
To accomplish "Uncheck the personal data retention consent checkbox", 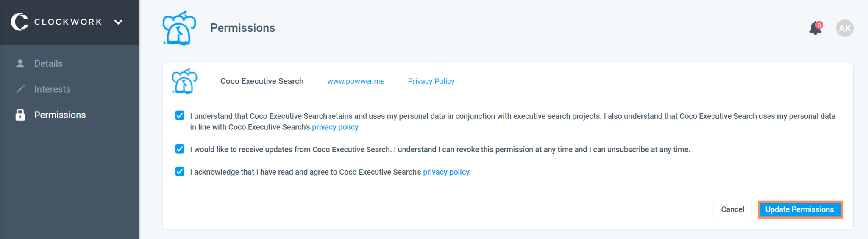I will click(180, 116).
